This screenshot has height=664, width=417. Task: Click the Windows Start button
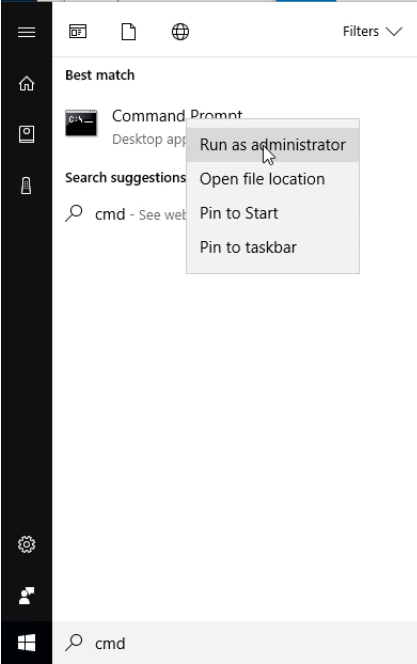(x=26, y=643)
